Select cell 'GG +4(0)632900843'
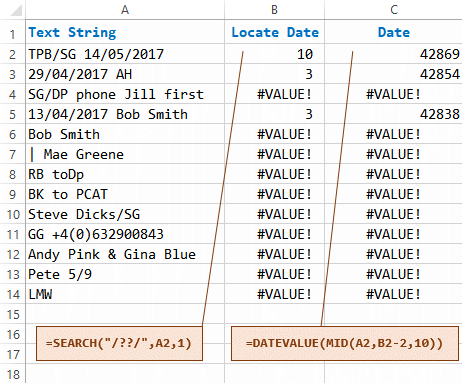This screenshot has width=462, height=383. (125, 234)
